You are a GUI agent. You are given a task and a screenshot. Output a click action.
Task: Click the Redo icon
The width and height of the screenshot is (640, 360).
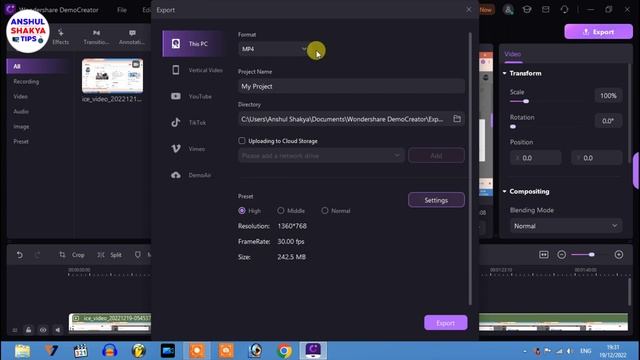pyautogui.click(x=38, y=255)
